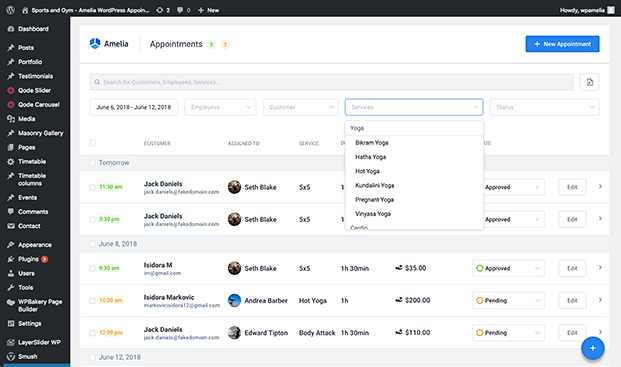This screenshot has width=621, height=367.
Task: Change Approved status for Isidora M
Action: (508, 268)
